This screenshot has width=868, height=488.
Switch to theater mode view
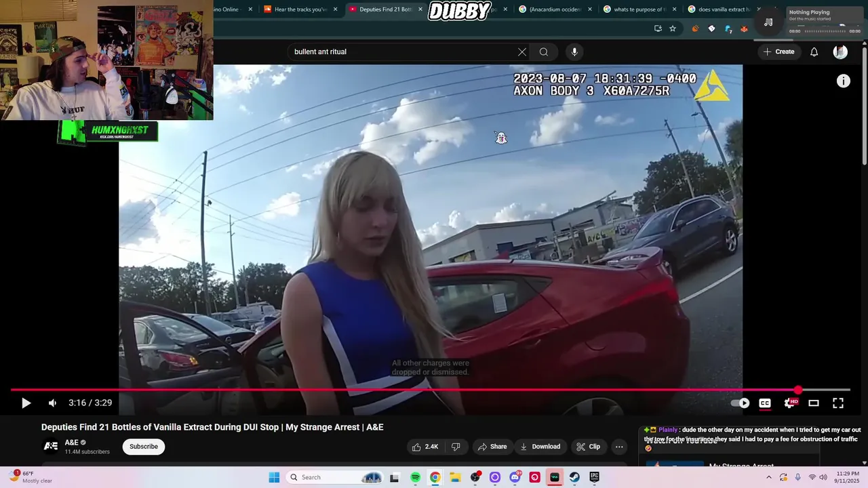click(x=814, y=403)
